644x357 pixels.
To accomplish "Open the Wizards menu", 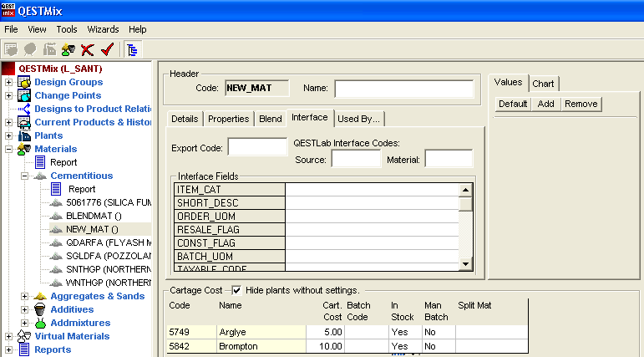I will click(x=103, y=29).
